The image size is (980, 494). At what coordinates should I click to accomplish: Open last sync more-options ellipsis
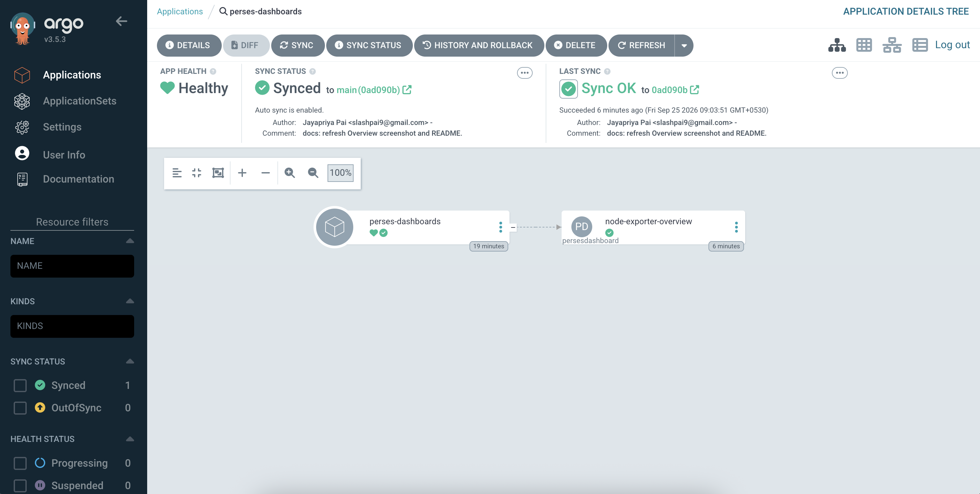coord(840,73)
